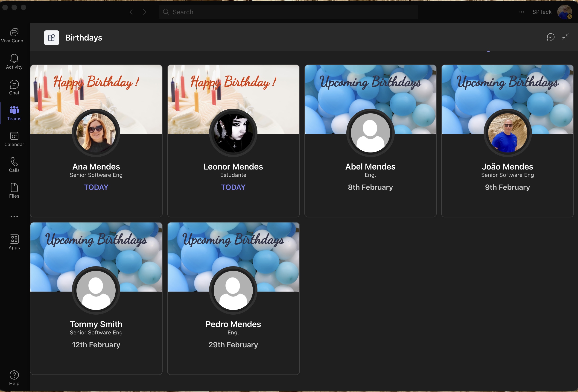Open Chat from the sidebar

(x=14, y=88)
